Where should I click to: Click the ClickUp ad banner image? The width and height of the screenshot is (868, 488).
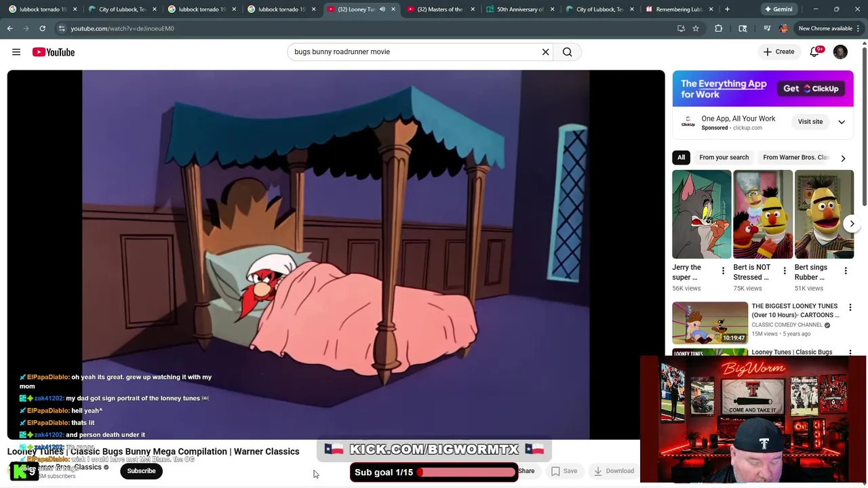tap(763, 89)
